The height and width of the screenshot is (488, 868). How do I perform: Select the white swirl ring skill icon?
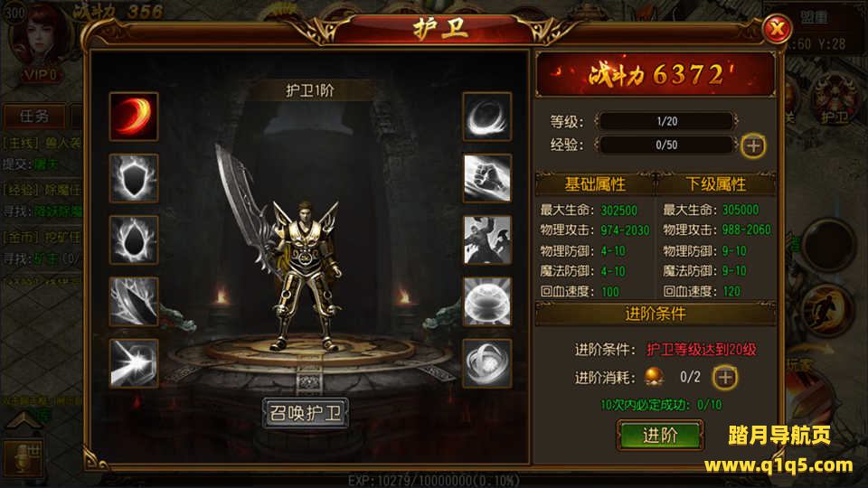[487, 117]
